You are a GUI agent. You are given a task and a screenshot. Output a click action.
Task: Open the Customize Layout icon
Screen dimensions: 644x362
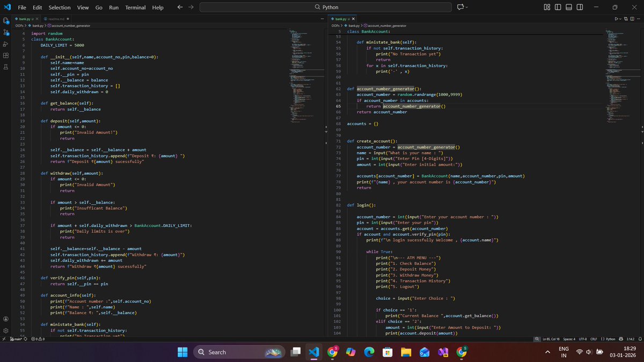(547, 8)
